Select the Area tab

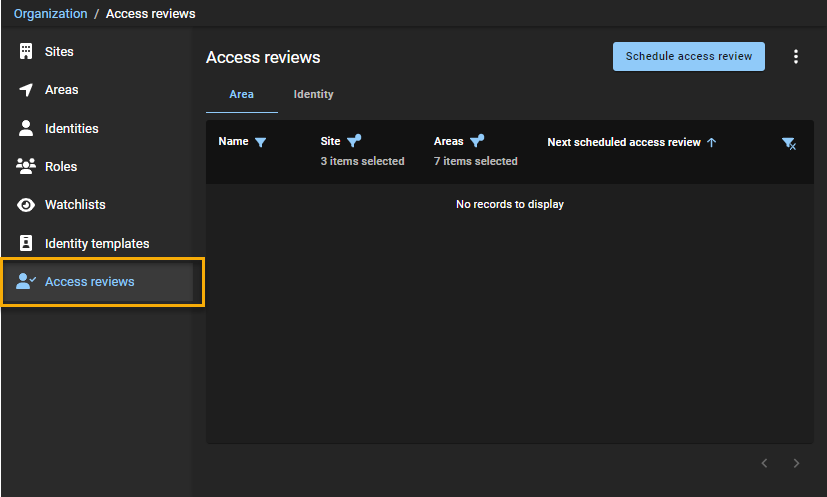tap(241, 95)
